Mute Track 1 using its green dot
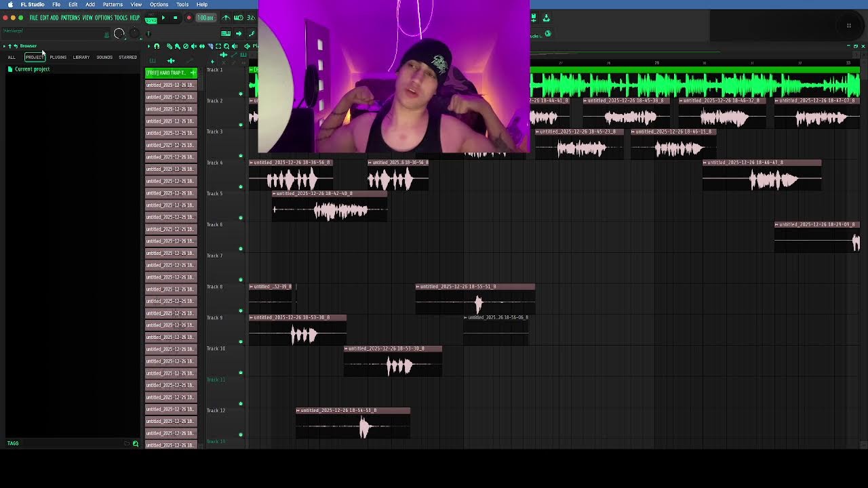The width and height of the screenshot is (868, 488). (x=241, y=94)
